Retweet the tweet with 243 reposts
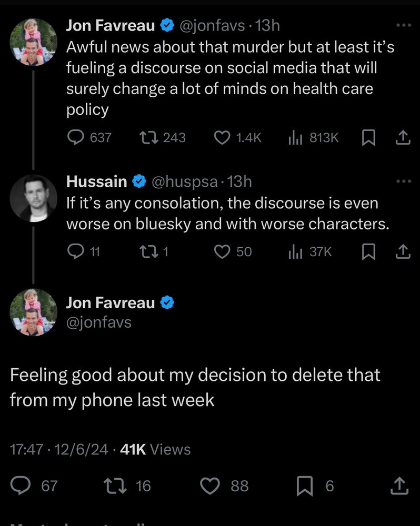 148,138
